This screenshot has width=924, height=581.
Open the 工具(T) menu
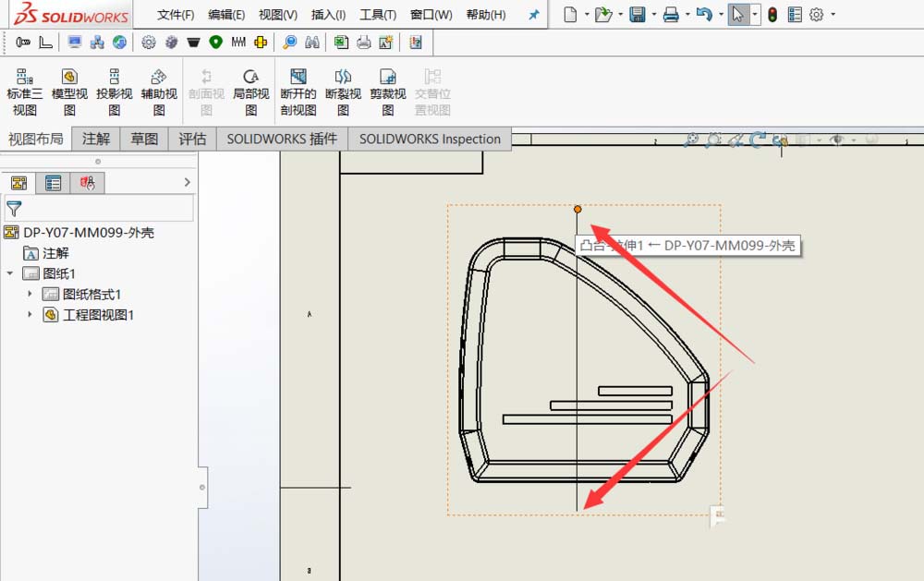(378, 15)
